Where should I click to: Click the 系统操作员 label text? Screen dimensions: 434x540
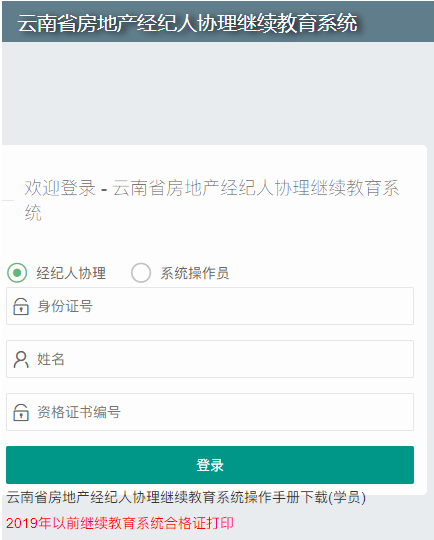(195, 273)
